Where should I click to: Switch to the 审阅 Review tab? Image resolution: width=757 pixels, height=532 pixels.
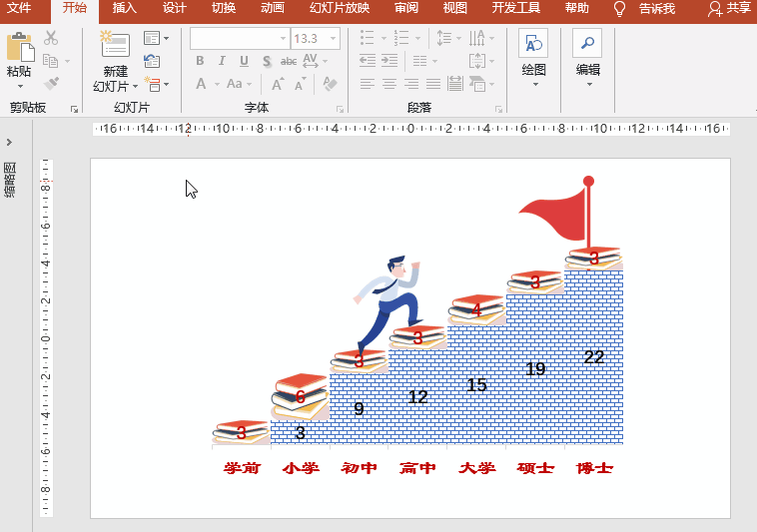point(406,8)
